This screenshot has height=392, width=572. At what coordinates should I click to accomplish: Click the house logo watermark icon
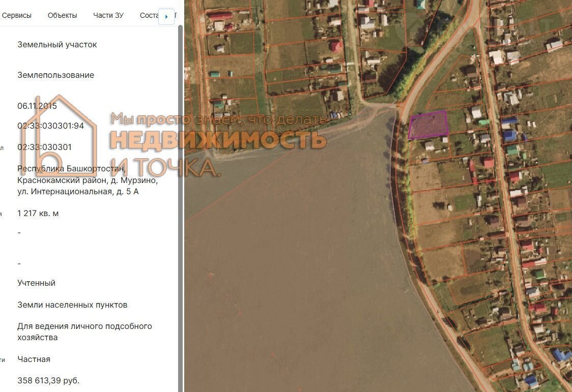[61, 135]
